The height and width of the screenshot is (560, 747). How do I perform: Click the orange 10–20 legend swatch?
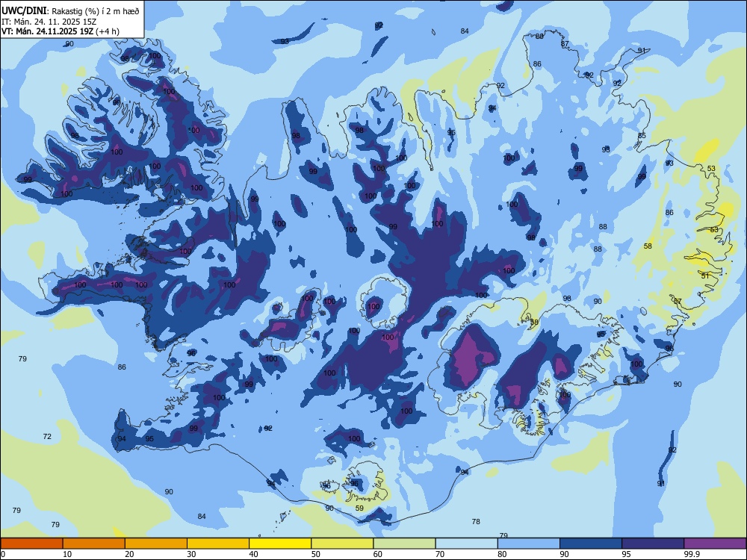click(x=94, y=544)
